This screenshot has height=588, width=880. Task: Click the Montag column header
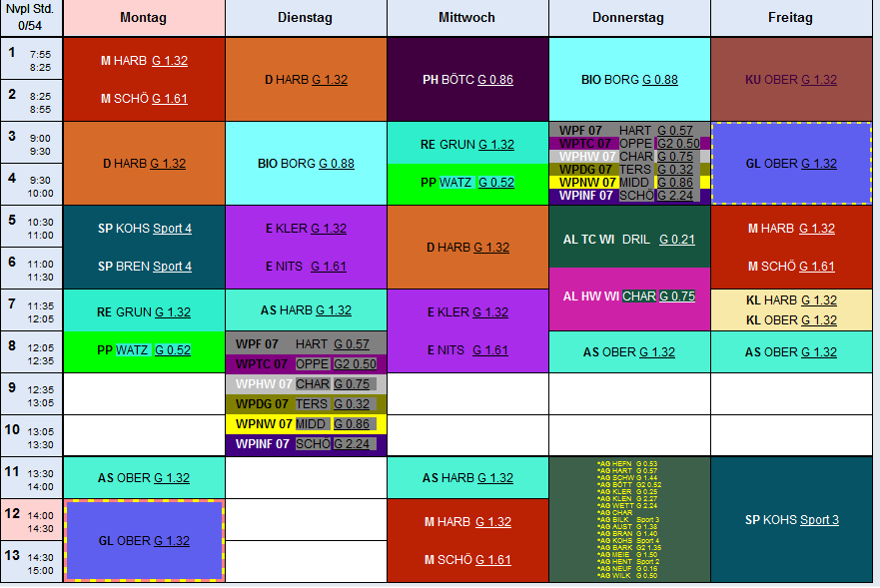pos(143,18)
